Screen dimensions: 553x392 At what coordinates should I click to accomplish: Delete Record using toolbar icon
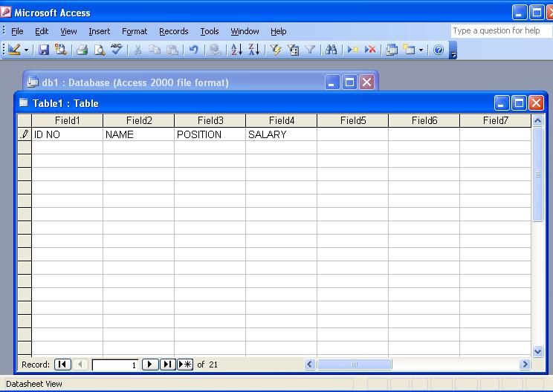(370, 50)
